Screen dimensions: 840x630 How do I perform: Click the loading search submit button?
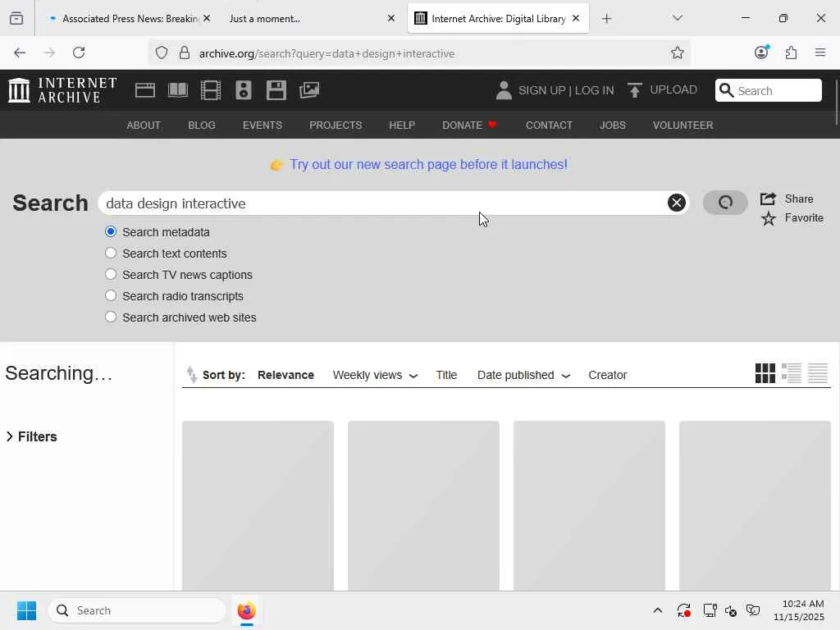pyautogui.click(x=725, y=203)
